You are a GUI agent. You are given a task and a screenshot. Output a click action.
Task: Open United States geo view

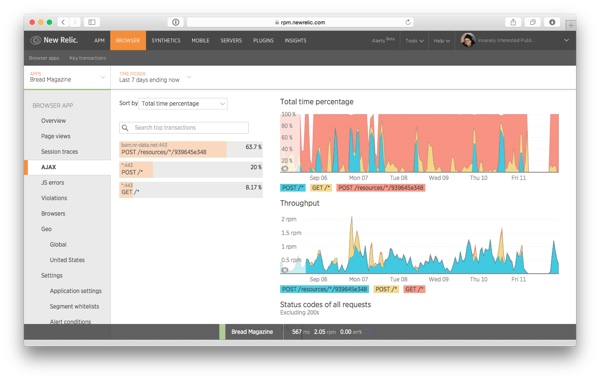click(67, 260)
